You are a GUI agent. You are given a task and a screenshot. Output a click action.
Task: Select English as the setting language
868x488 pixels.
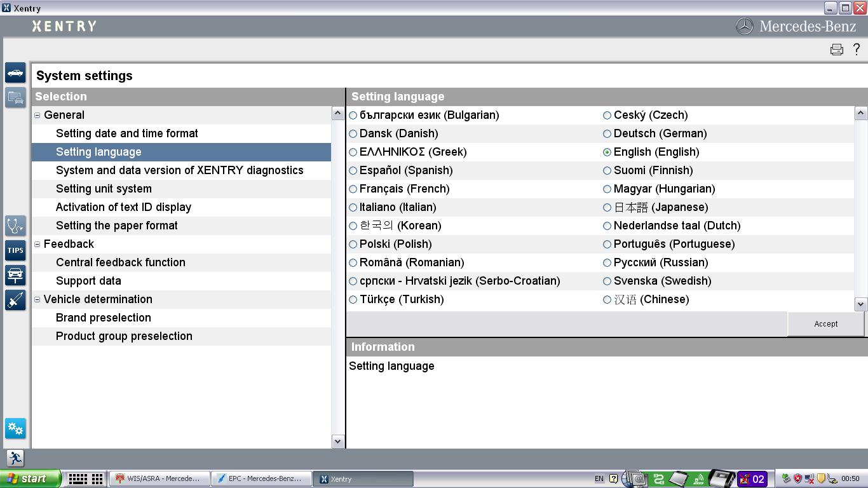pyautogui.click(x=607, y=152)
